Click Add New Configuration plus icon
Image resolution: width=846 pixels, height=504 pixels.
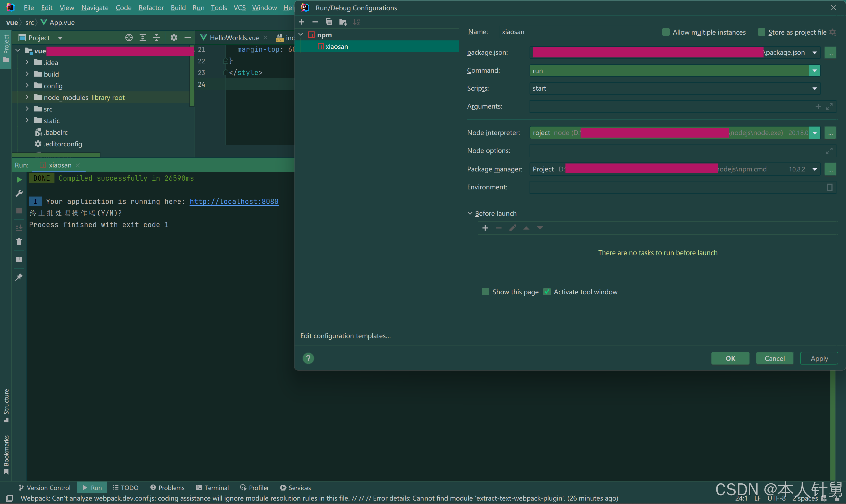pyautogui.click(x=301, y=22)
